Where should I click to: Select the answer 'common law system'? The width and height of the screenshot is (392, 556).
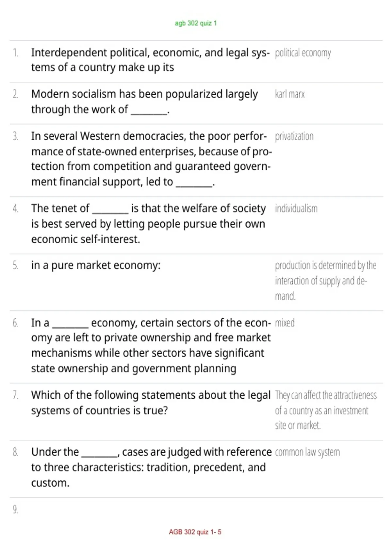307,452
